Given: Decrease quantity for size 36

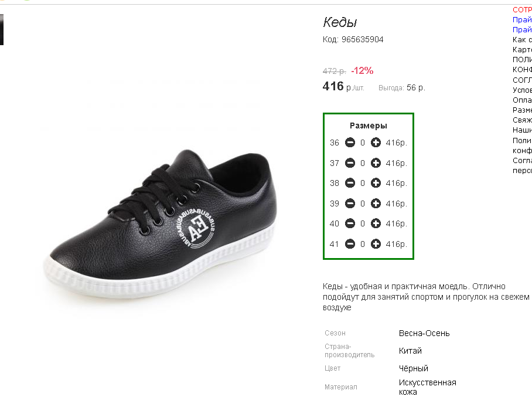Looking at the screenshot, I should (350, 143).
